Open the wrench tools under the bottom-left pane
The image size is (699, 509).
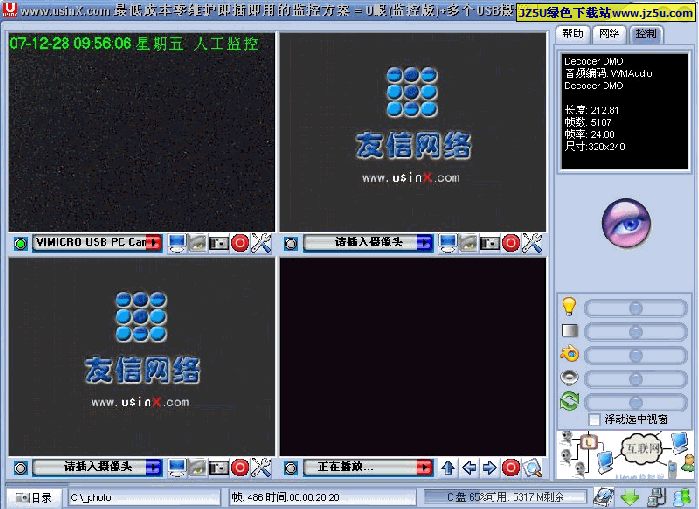pos(261,468)
